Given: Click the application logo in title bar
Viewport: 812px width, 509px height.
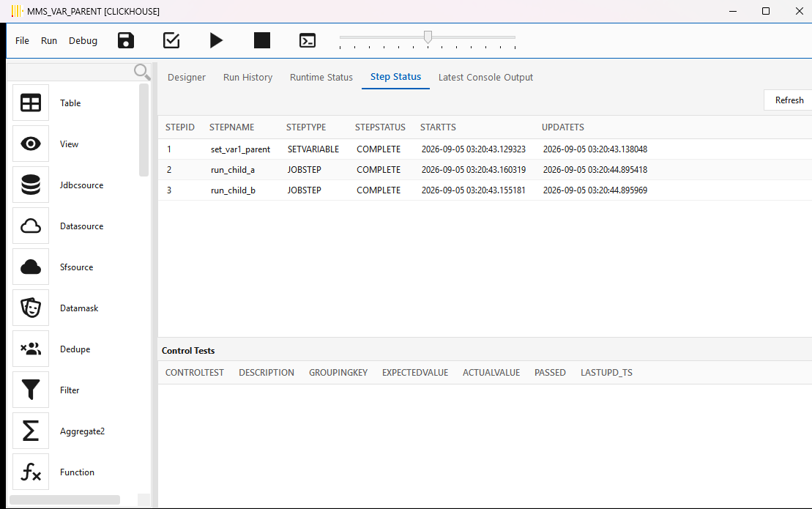Looking at the screenshot, I should pyautogui.click(x=17, y=11).
